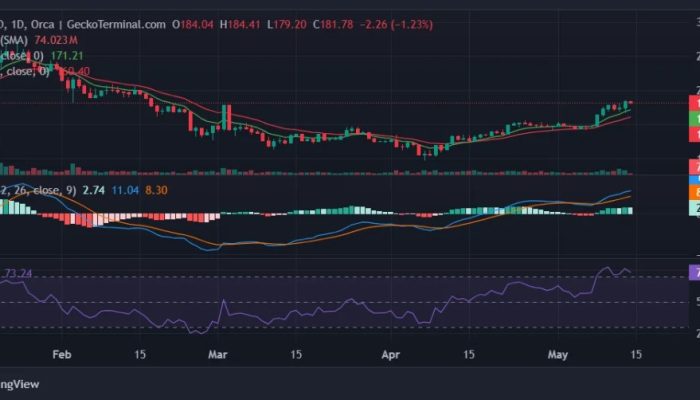This screenshot has height=400, width=700.
Task: Click MACD histogram value 2.74 in legend
Action: (96, 188)
